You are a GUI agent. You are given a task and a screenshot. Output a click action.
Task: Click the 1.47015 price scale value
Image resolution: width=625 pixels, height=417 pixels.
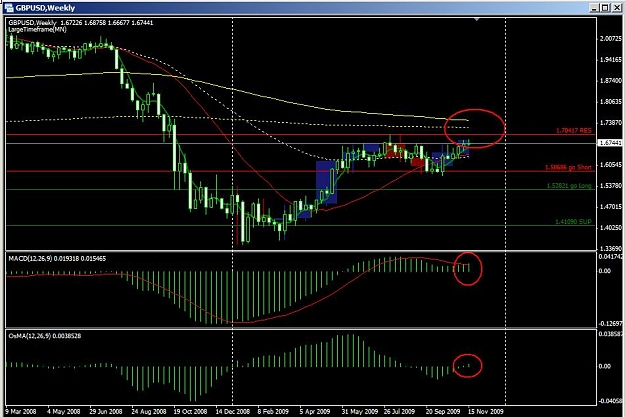pyautogui.click(x=611, y=207)
